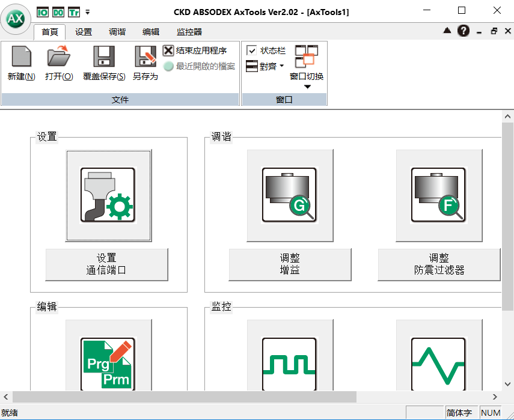Screen dimensions: 514x420
Task: Open the communication port settings icon
Action: (108, 196)
